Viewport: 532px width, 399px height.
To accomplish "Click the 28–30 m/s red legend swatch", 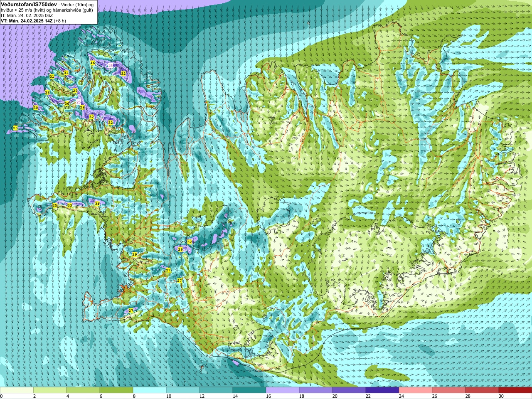I will tap(482, 390).
